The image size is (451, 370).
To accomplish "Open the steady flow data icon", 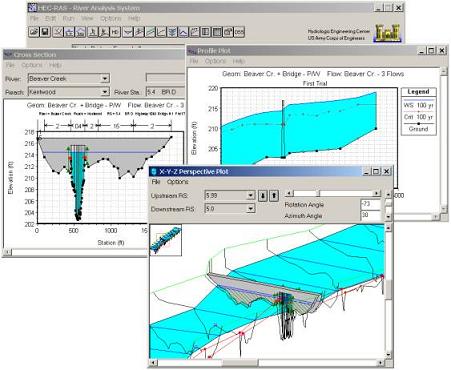I will (69, 32).
